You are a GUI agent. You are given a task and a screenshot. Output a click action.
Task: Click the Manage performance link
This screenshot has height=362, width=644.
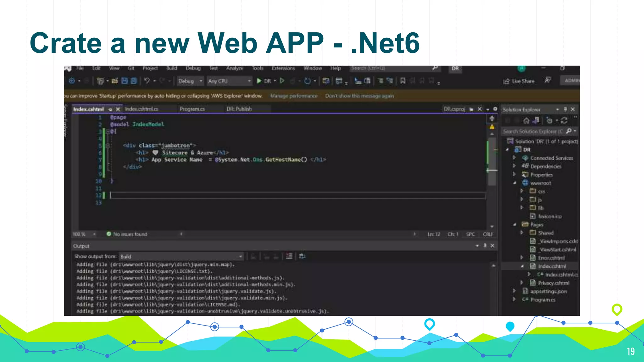pyautogui.click(x=294, y=96)
